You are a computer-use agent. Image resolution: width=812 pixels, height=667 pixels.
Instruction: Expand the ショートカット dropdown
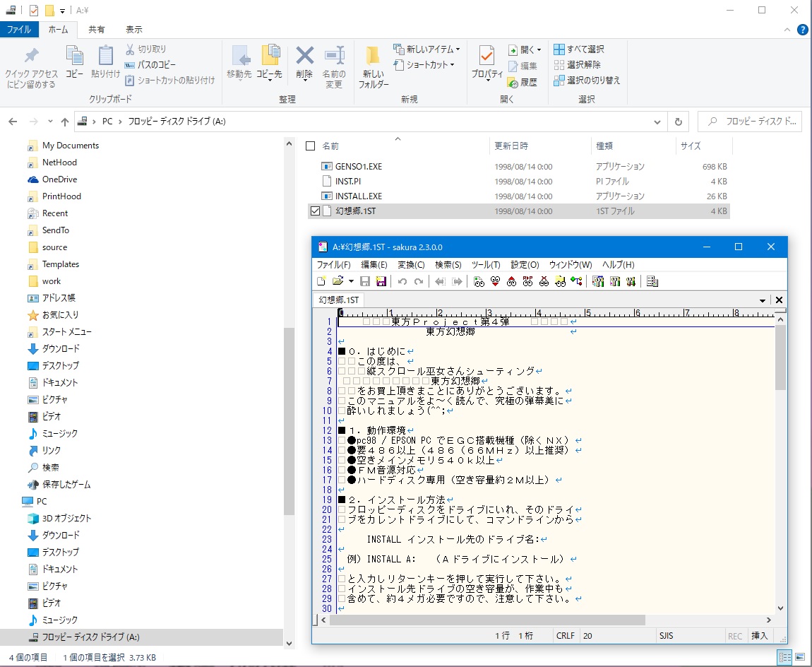452,65
